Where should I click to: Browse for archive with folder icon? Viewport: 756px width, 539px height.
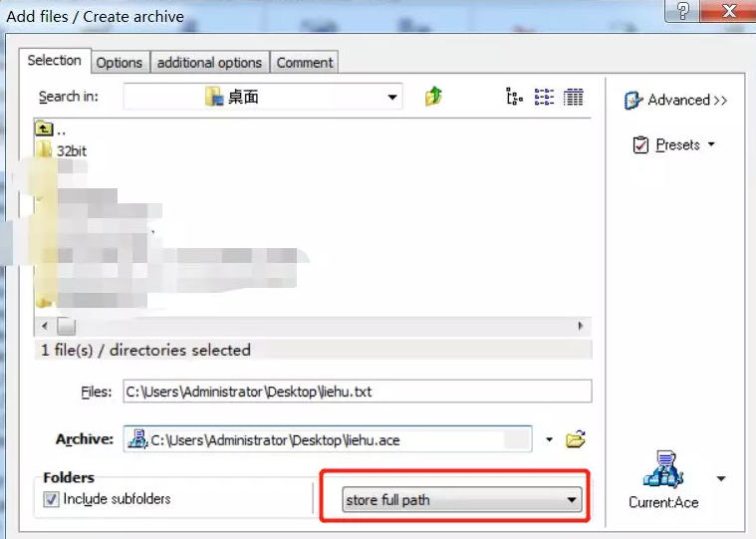[575, 439]
